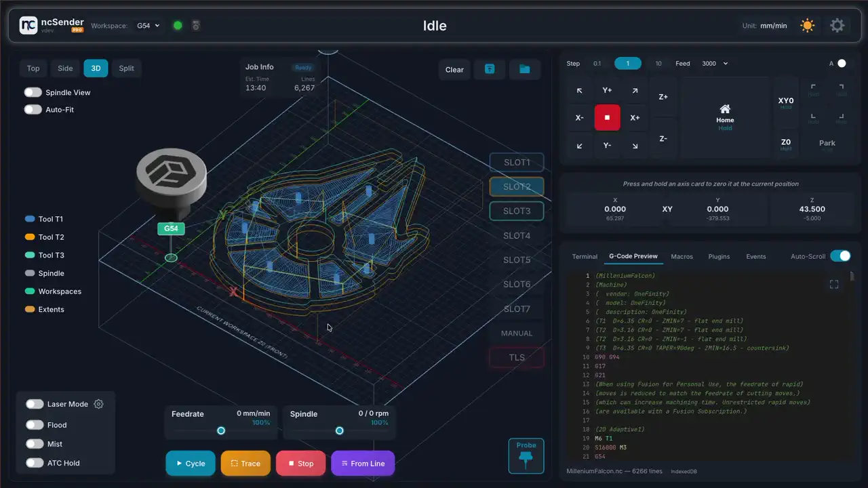Go to bottom-right corner position
Image resolution: width=868 pixels, height=488 pixels.
841,119
